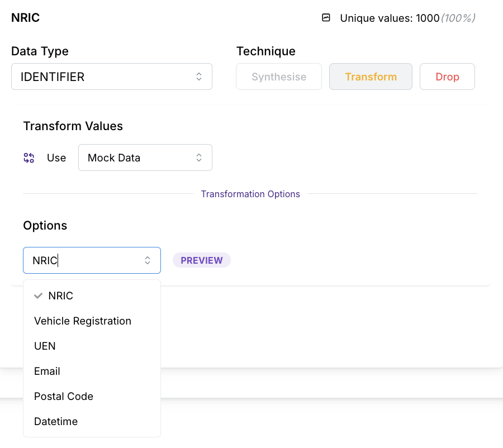
Task: Click the PREVIEW badge
Action: tap(201, 260)
